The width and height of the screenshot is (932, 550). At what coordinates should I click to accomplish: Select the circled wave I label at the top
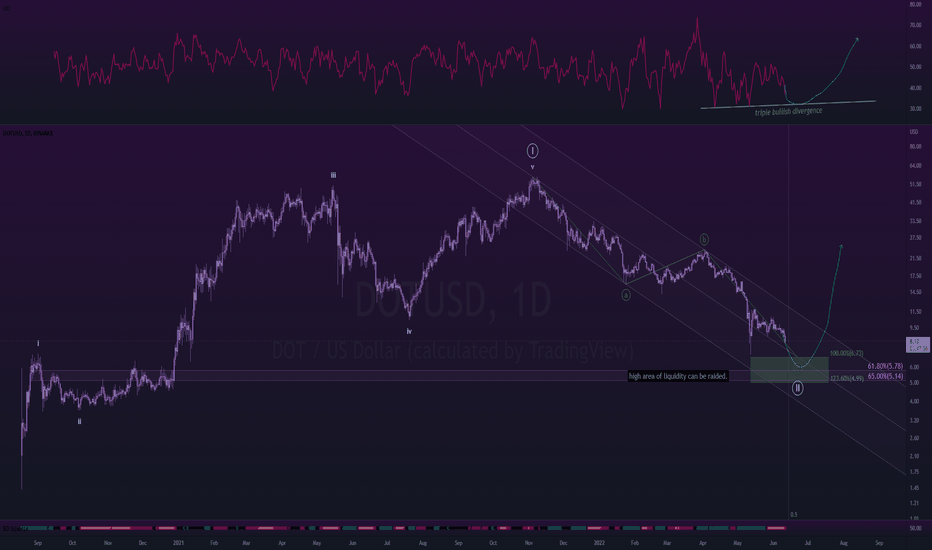533,150
